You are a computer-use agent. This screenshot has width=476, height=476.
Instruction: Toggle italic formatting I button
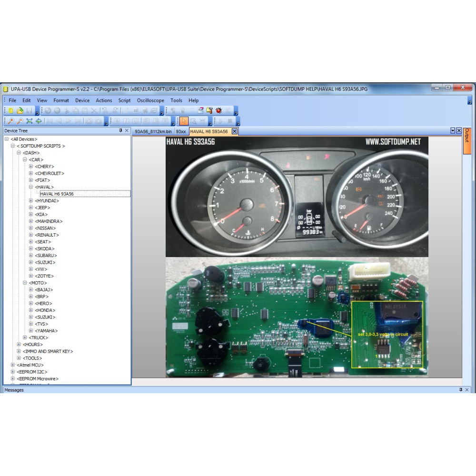(x=126, y=121)
